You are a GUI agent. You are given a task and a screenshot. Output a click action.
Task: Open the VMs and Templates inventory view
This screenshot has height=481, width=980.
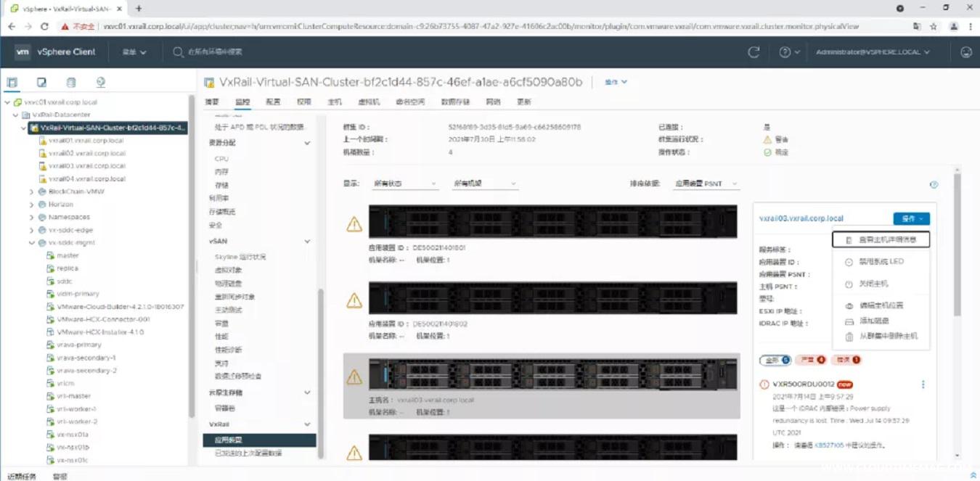click(41, 82)
